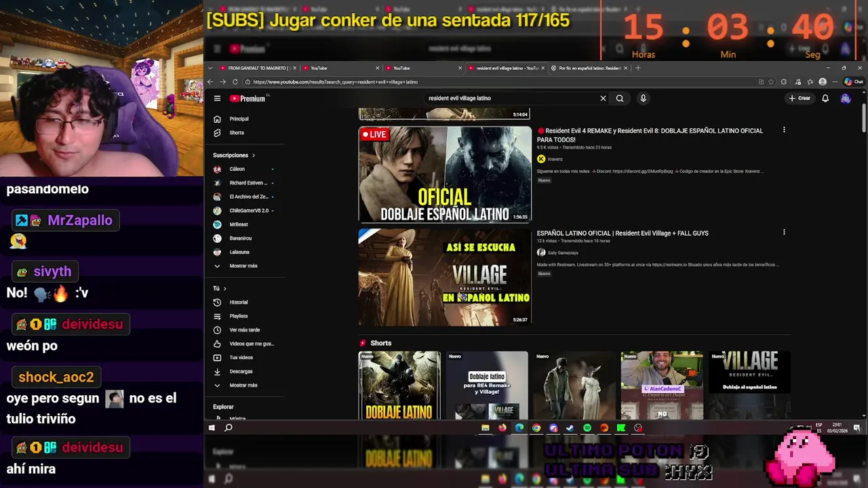
Task: Open the DOBLAJE LATINO short
Action: point(399,385)
